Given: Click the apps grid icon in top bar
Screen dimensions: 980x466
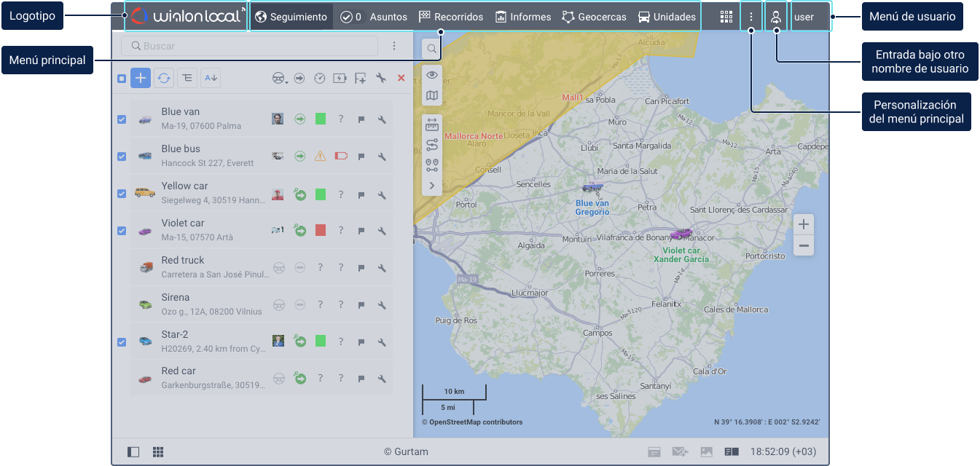Looking at the screenshot, I should point(726,17).
